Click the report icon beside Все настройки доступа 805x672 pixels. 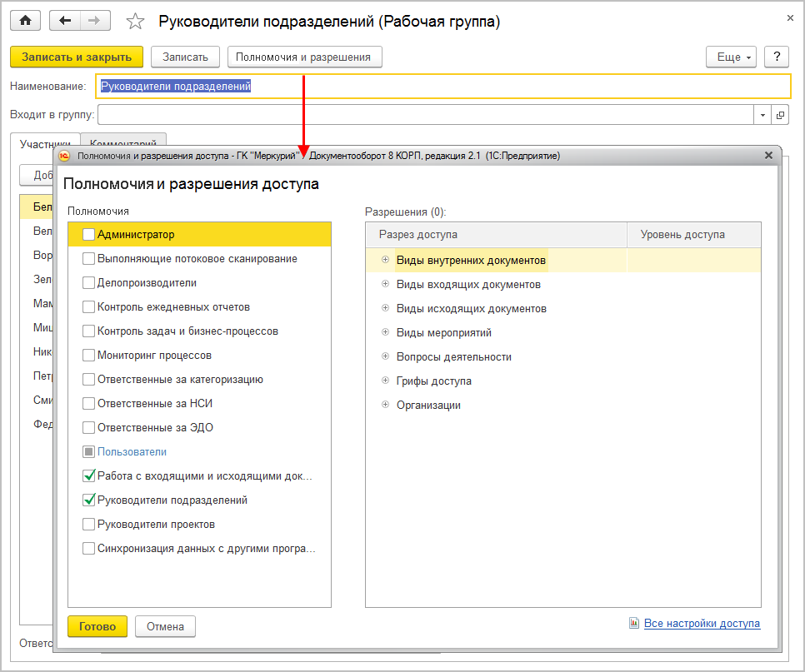[x=634, y=623]
